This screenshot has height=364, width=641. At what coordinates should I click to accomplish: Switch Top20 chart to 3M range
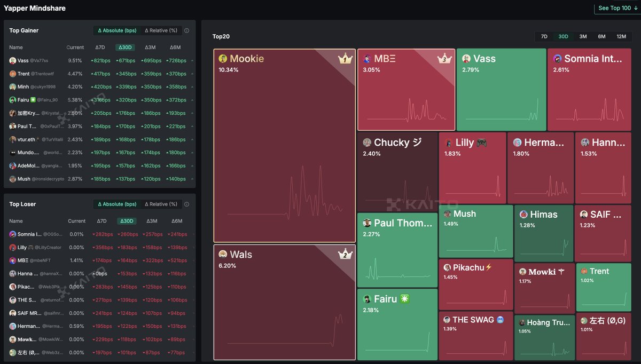point(583,36)
